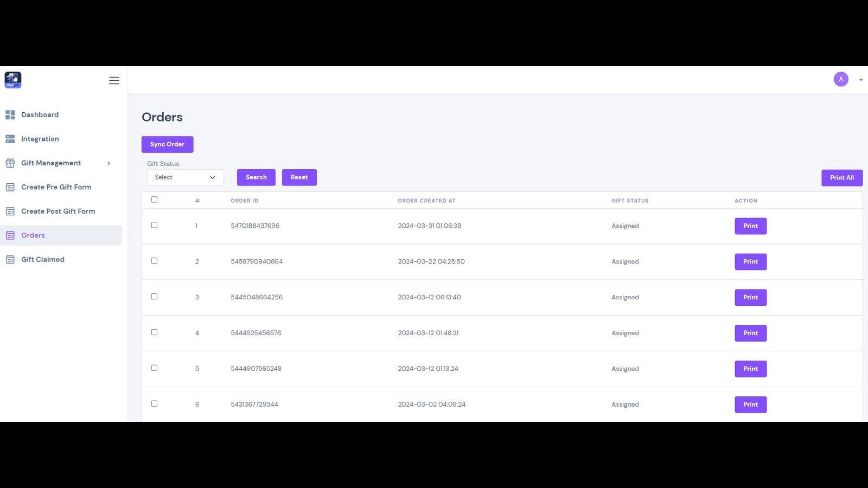Click the purple user avatar icon
The height and width of the screenshot is (488, 868).
click(x=841, y=79)
